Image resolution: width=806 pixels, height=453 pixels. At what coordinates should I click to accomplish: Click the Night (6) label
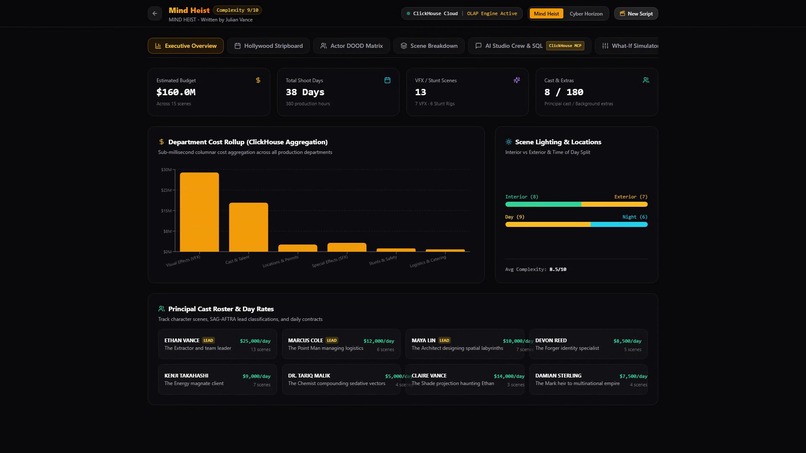tap(635, 217)
